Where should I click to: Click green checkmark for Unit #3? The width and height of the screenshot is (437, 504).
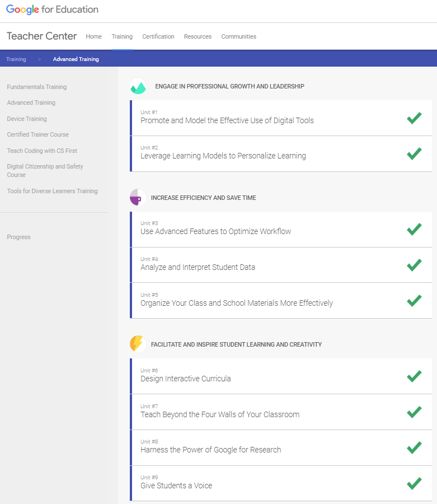[x=414, y=229]
